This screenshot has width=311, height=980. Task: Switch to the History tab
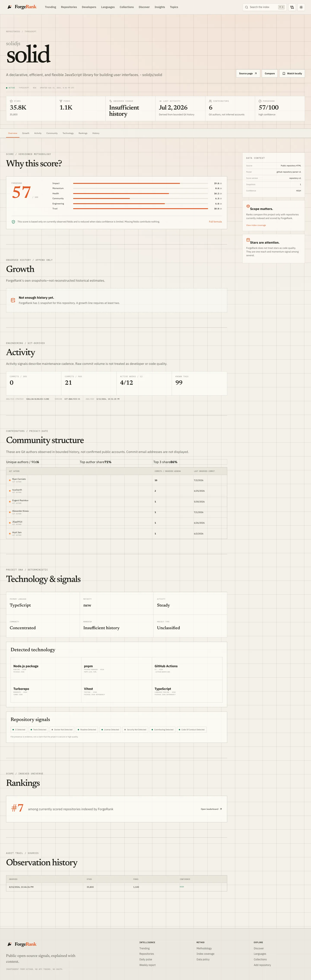(x=96, y=133)
